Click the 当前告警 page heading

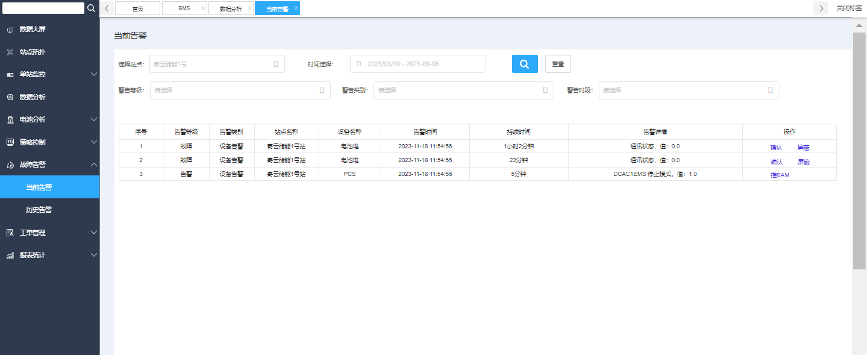tap(131, 36)
